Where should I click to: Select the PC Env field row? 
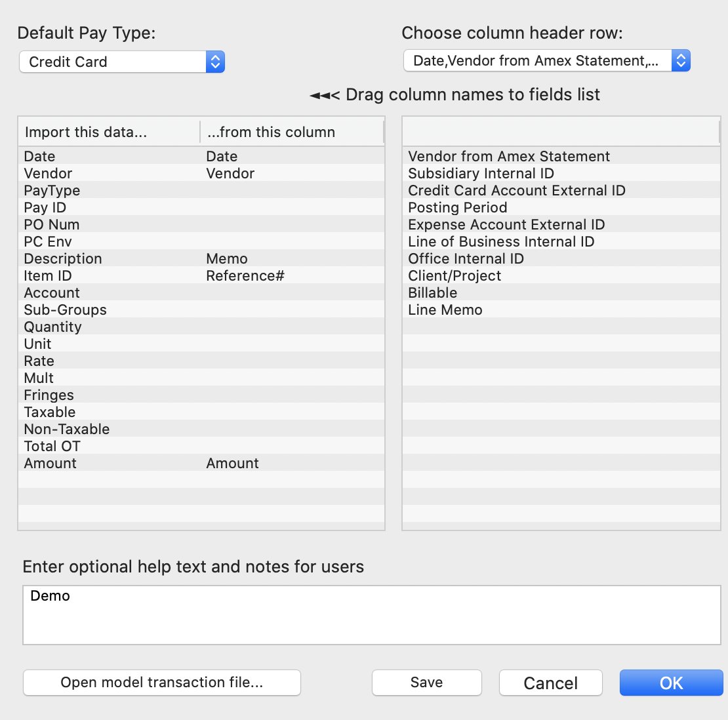click(x=201, y=242)
